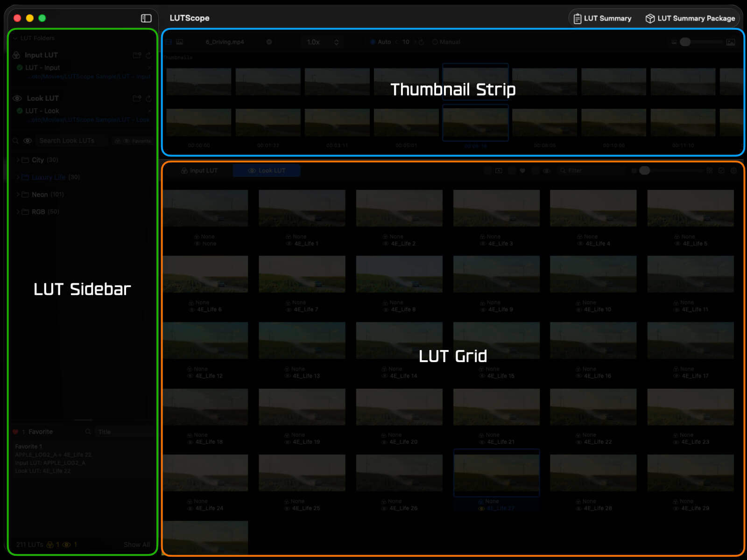Image resolution: width=747 pixels, height=560 pixels.
Task: Open LUT Summary Package
Action: tap(690, 18)
